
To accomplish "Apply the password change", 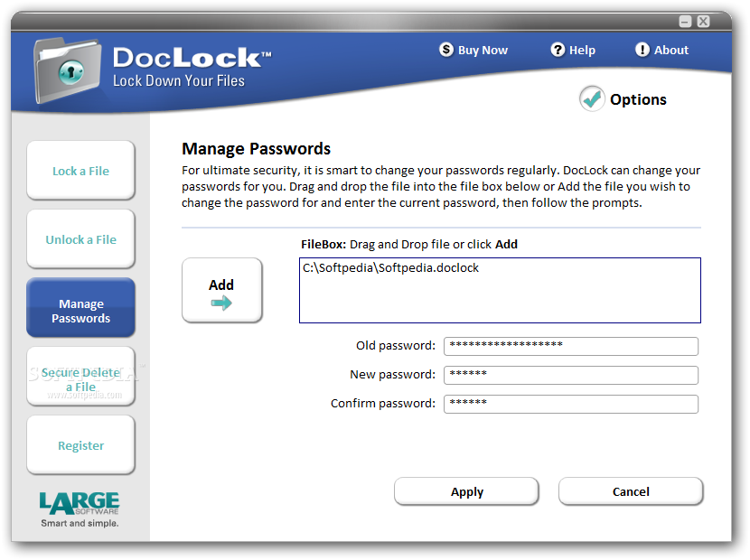I will 467,491.
